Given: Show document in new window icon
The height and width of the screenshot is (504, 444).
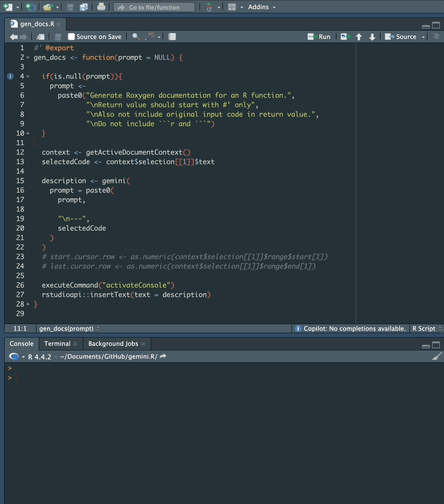Looking at the screenshot, I should click(x=41, y=37).
